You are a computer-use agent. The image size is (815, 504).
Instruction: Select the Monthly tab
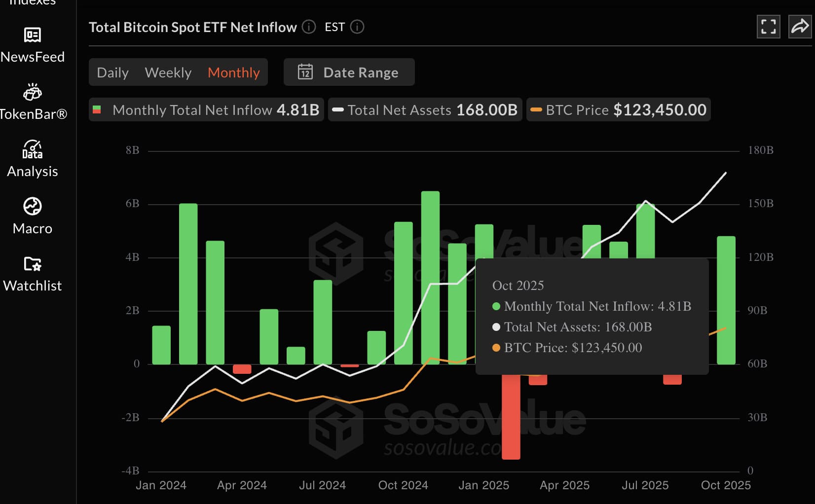(x=233, y=72)
